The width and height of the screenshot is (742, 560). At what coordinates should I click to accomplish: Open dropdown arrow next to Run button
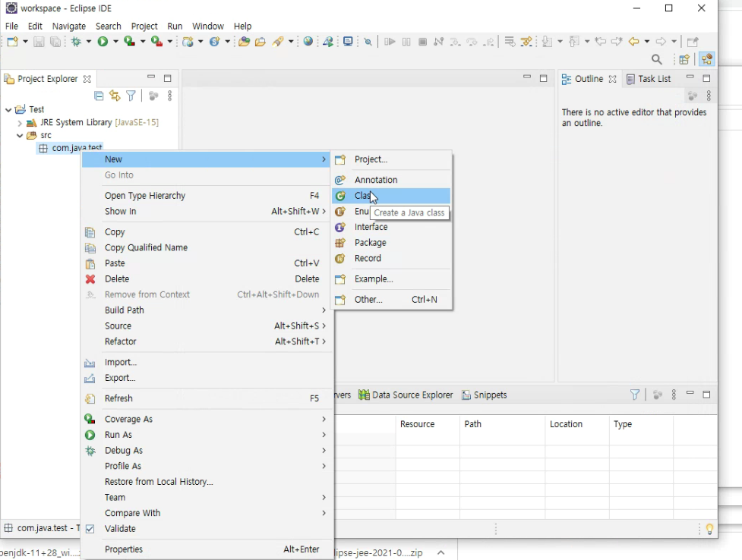tap(115, 42)
